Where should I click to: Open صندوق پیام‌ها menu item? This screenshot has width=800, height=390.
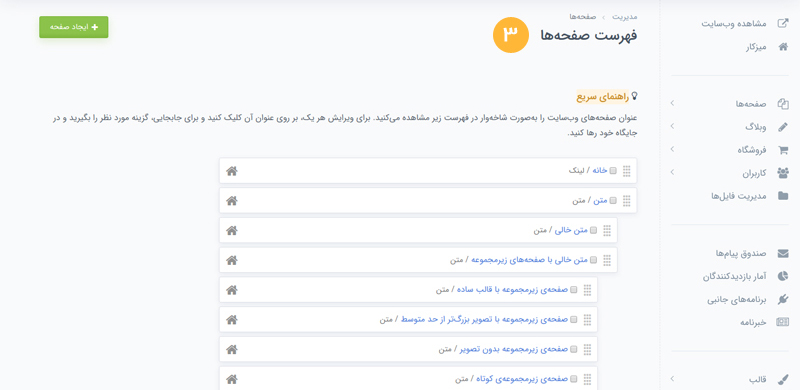click(x=742, y=253)
